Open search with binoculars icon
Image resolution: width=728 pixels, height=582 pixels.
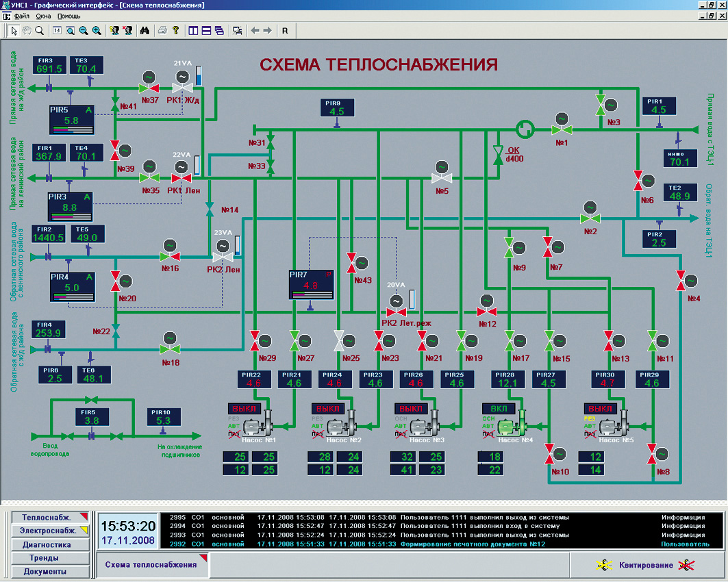145,31
